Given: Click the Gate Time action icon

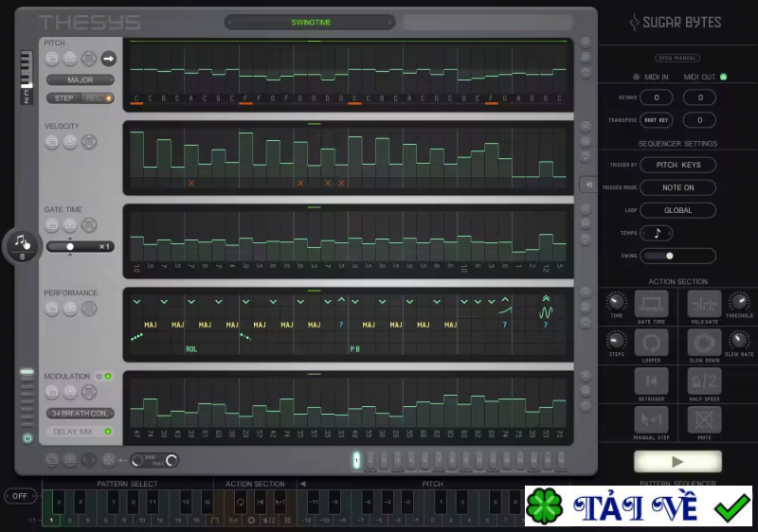Looking at the screenshot, I should (651, 304).
